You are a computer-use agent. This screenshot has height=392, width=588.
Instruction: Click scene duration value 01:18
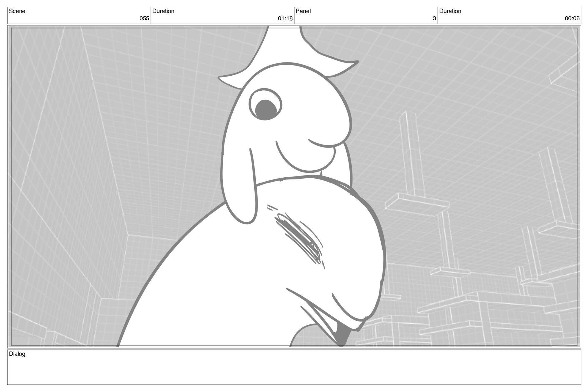pyautogui.click(x=285, y=18)
